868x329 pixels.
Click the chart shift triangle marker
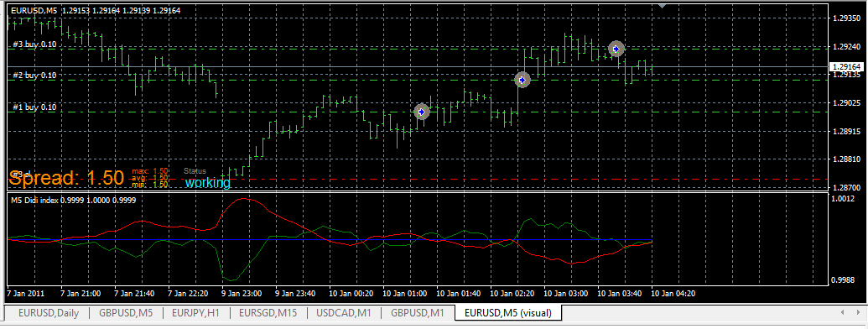tap(662, 6)
